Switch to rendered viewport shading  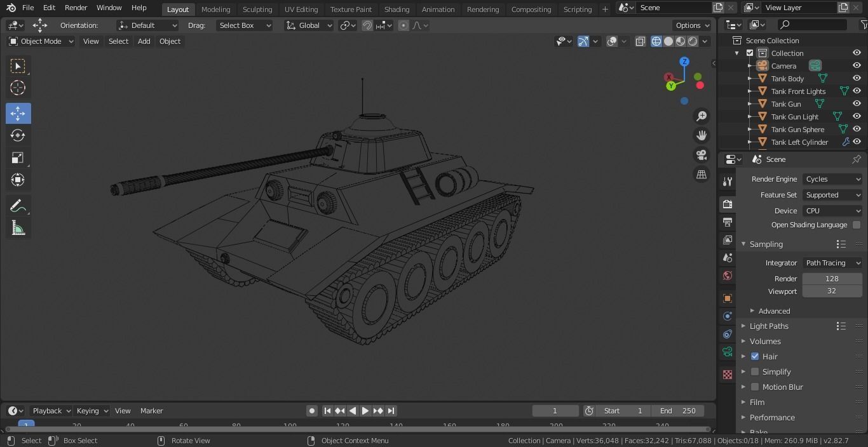click(x=693, y=41)
